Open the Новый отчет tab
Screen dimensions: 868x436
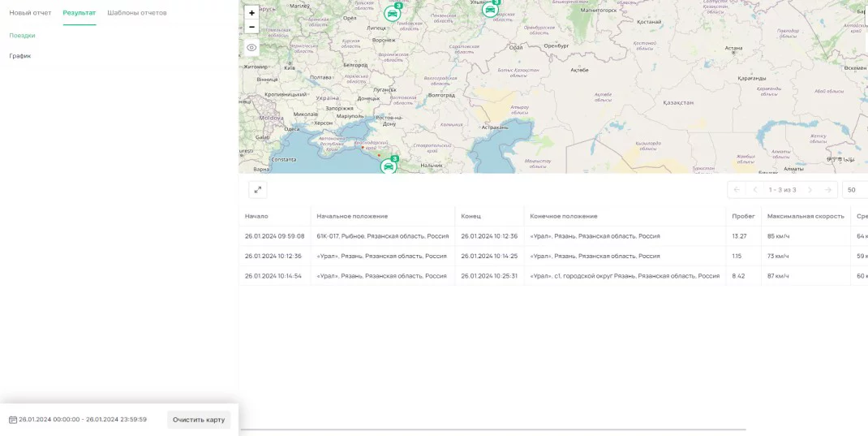tap(31, 13)
